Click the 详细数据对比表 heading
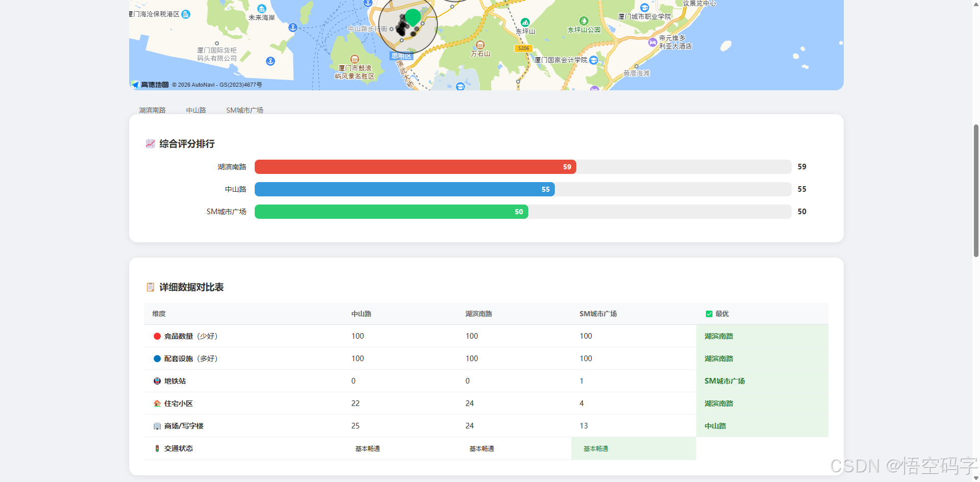Screen dimensions: 980x482 pyautogui.click(x=191, y=287)
